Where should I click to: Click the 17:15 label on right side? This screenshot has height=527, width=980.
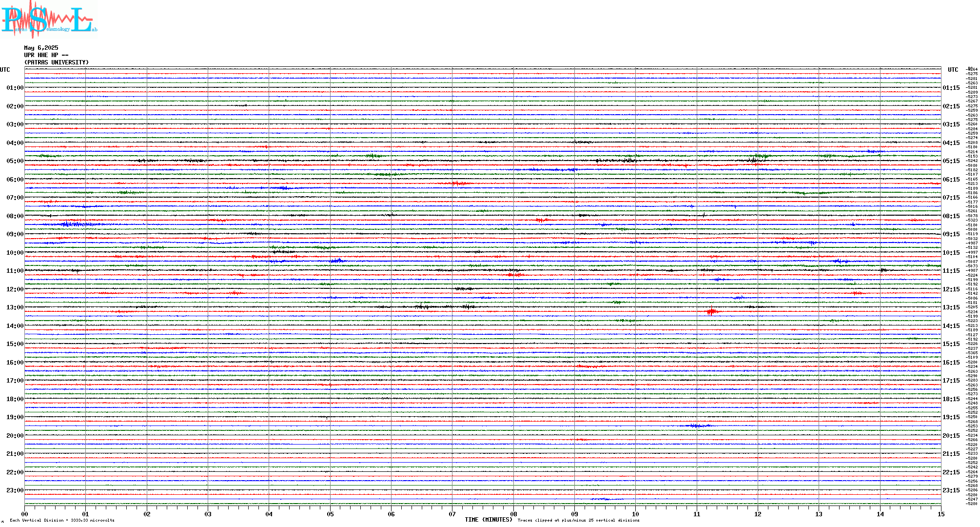click(x=951, y=381)
